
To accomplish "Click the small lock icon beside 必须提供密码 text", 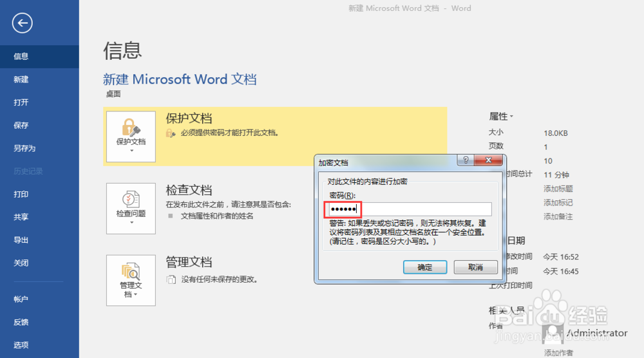I will tap(171, 133).
